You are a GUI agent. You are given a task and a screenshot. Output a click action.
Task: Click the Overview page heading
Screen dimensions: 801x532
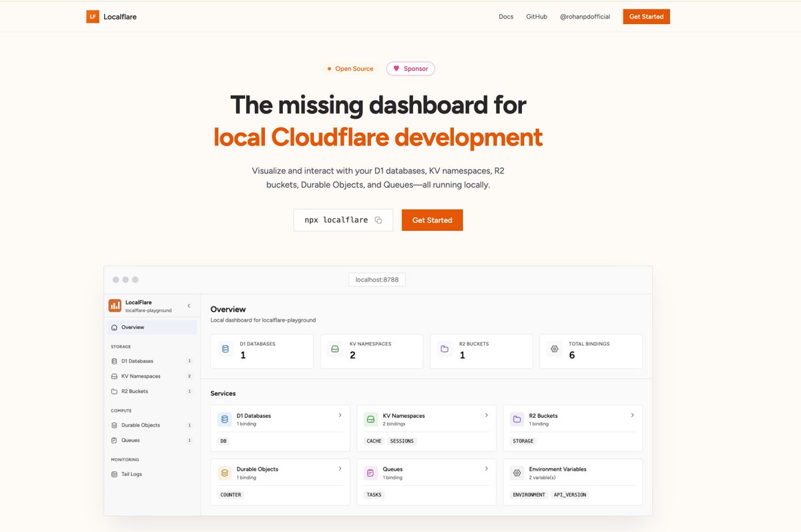click(x=228, y=309)
